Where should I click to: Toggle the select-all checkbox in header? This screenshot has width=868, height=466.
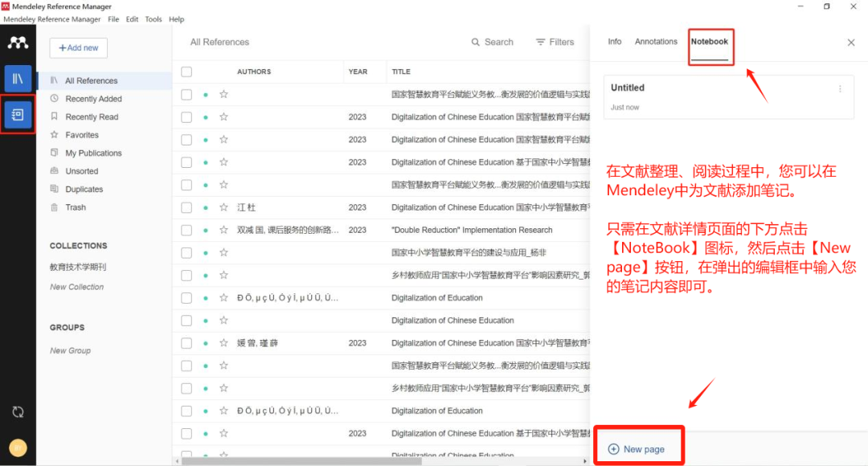click(x=186, y=72)
